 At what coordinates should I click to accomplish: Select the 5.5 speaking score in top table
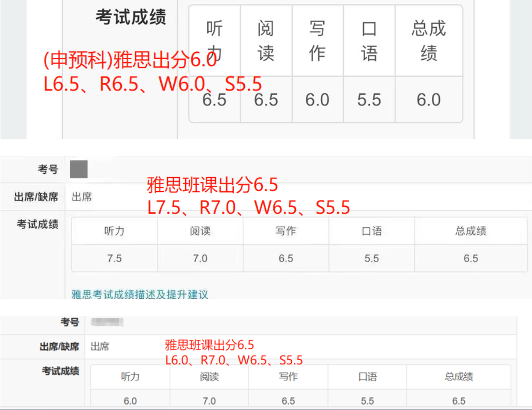point(369,100)
